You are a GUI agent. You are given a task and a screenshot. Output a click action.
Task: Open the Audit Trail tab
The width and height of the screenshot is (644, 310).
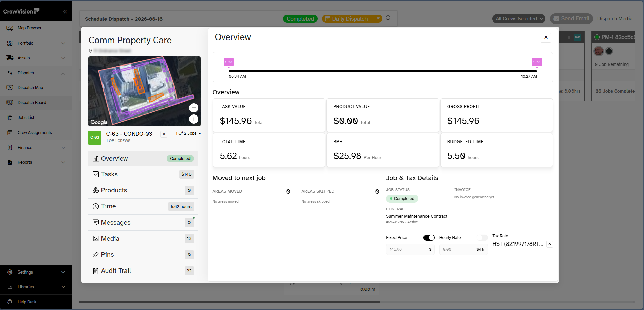click(143, 271)
